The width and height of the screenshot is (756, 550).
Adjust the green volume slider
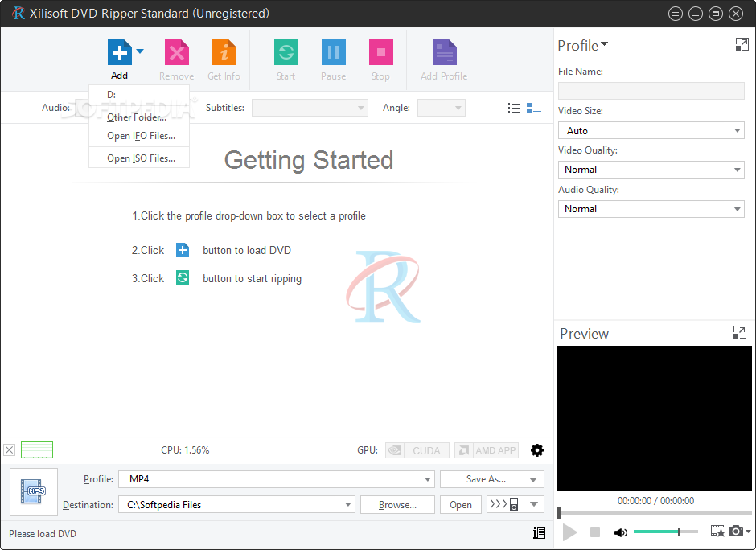pos(665,532)
